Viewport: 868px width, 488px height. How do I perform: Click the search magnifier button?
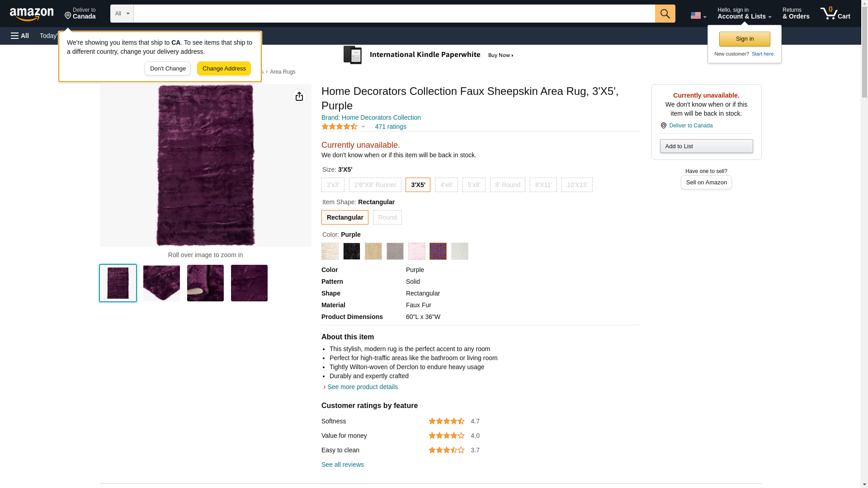665,14
